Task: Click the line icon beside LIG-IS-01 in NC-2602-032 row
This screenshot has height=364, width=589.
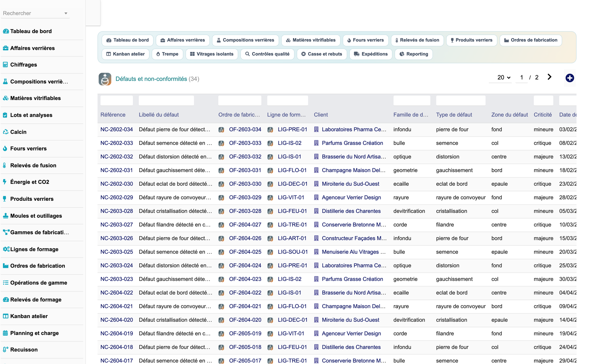Action: coord(270,157)
